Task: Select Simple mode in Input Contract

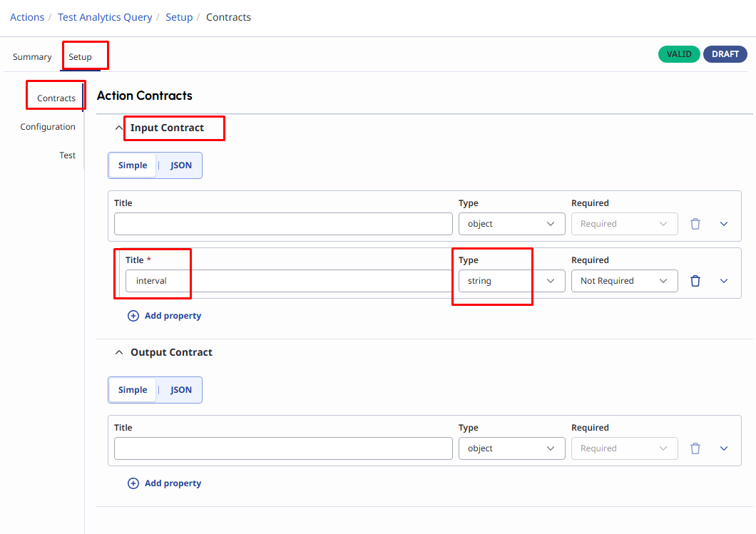Action: [133, 165]
